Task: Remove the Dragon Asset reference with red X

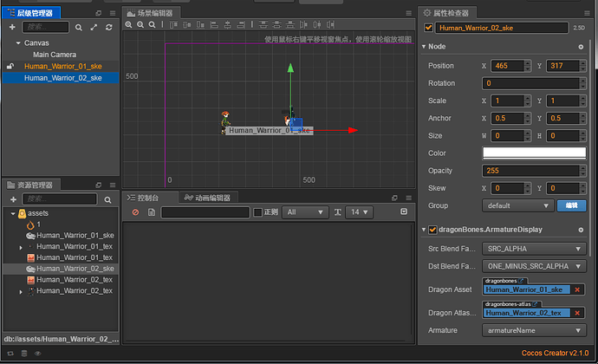Action: (578, 289)
